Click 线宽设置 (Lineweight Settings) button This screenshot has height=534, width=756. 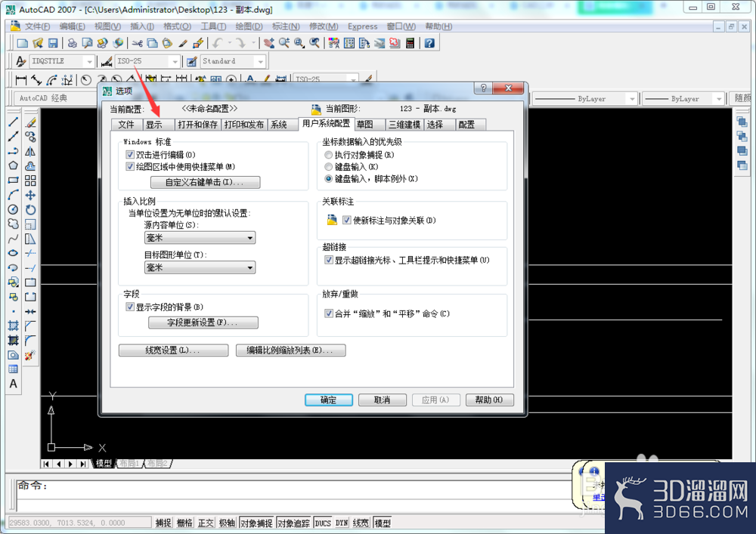pos(174,350)
